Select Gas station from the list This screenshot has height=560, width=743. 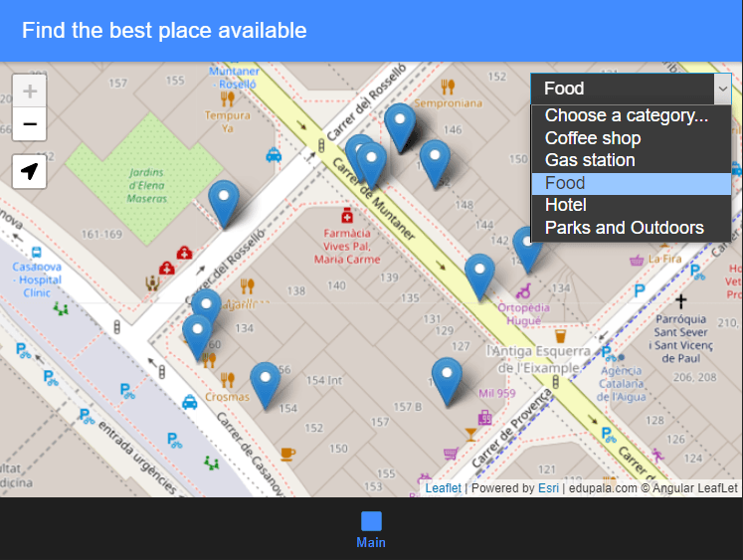[x=589, y=160]
